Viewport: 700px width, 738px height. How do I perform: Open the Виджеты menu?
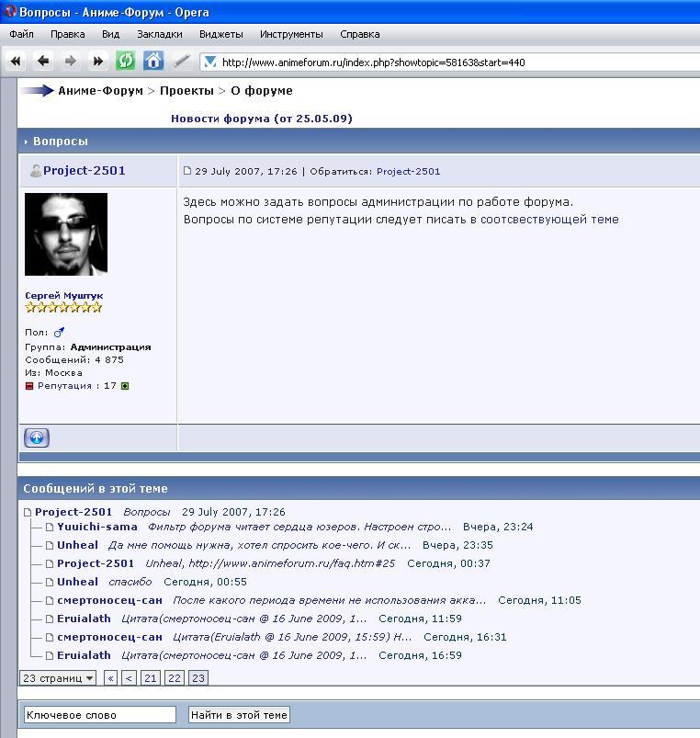pos(221,34)
